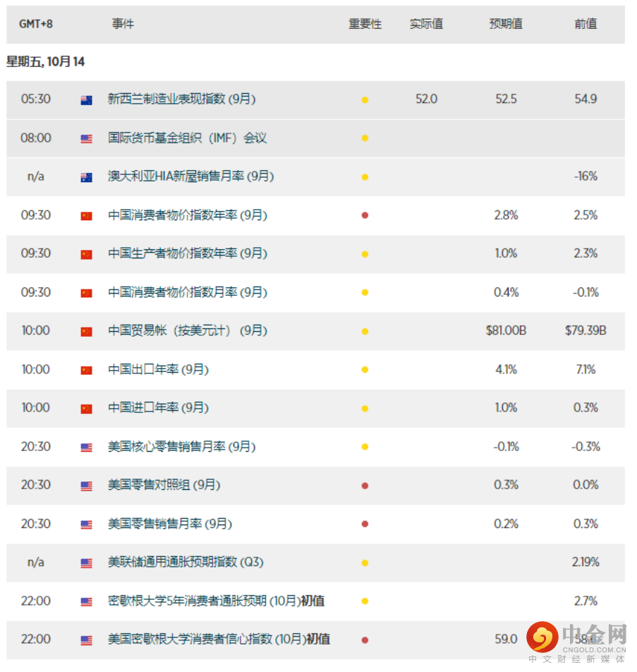Click the 前值 column header
The height and width of the screenshot is (672, 637).
[586, 23]
